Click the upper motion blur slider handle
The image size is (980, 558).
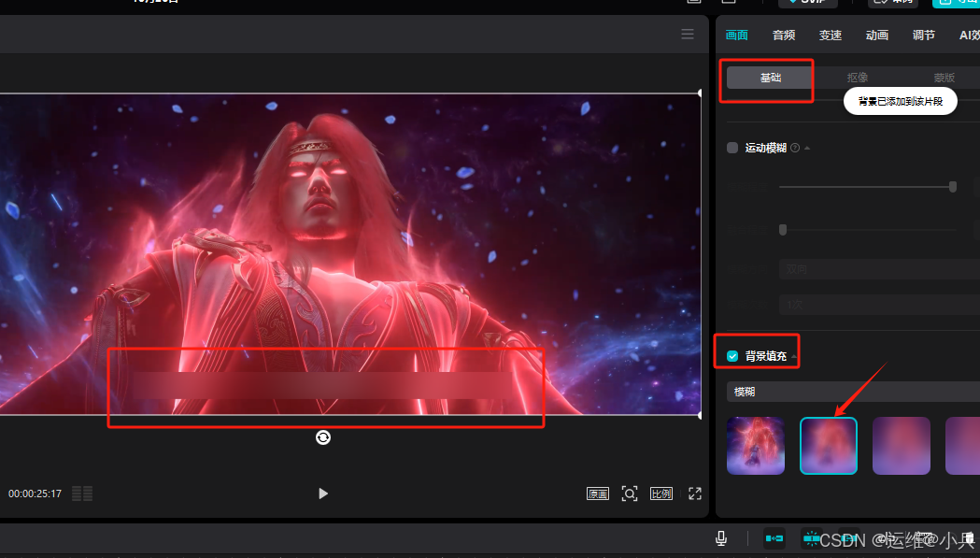[x=953, y=186]
